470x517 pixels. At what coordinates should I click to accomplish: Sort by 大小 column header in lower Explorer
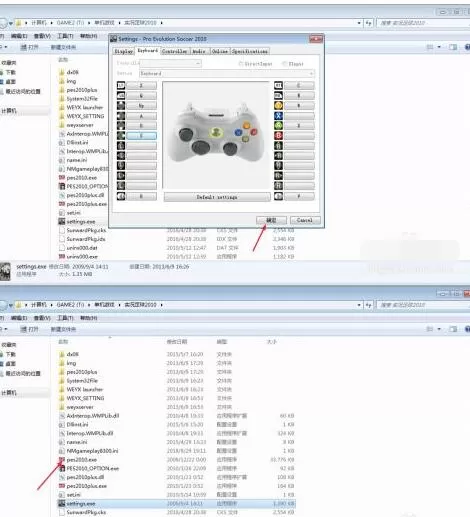tap(272, 342)
